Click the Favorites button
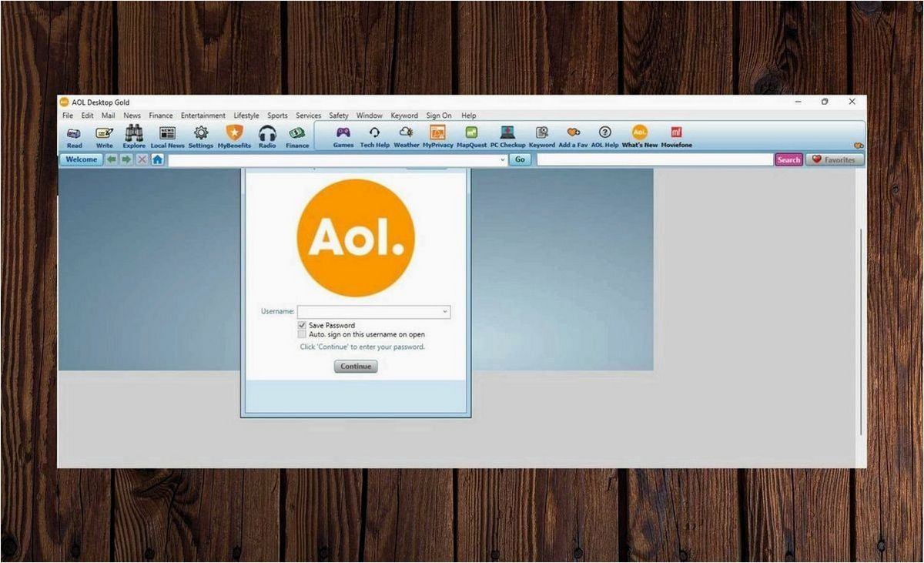This screenshot has width=924, height=563. pos(835,159)
